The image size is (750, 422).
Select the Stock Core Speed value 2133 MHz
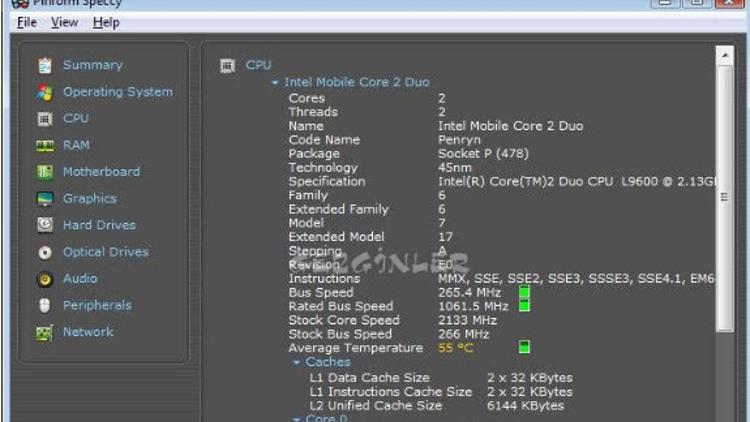pyautogui.click(x=467, y=320)
